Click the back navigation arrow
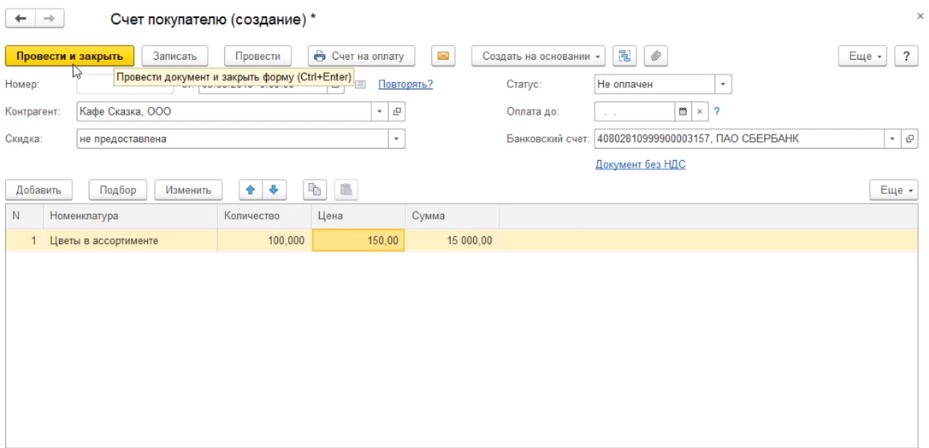The width and height of the screenshot is (929, 448). click(x=21, y=19)
